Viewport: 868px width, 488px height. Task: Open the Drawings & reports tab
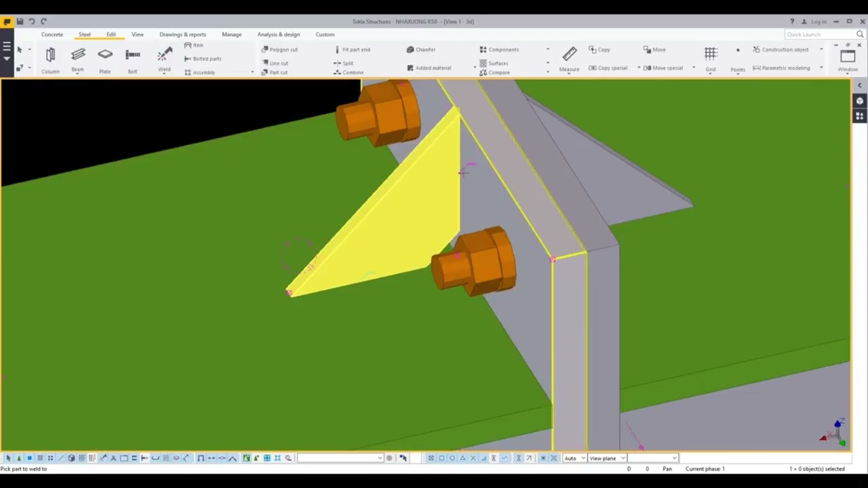pyautogui.click(x=182, y=35)
